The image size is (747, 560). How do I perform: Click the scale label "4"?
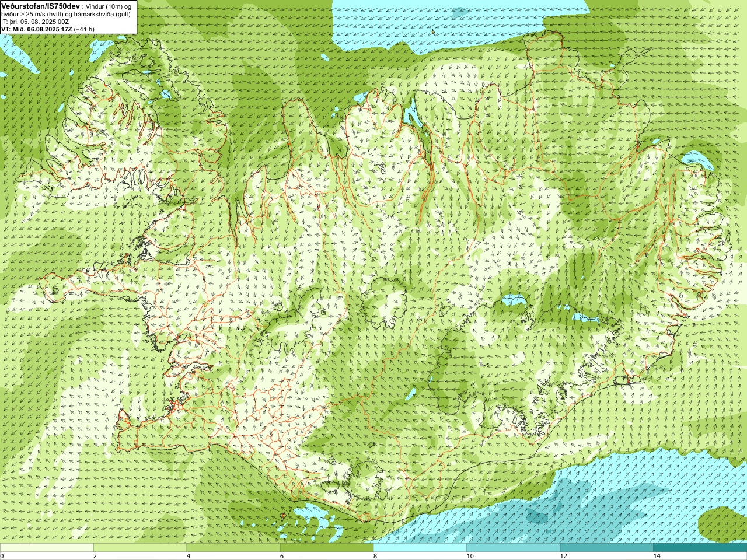coord(188,556)
